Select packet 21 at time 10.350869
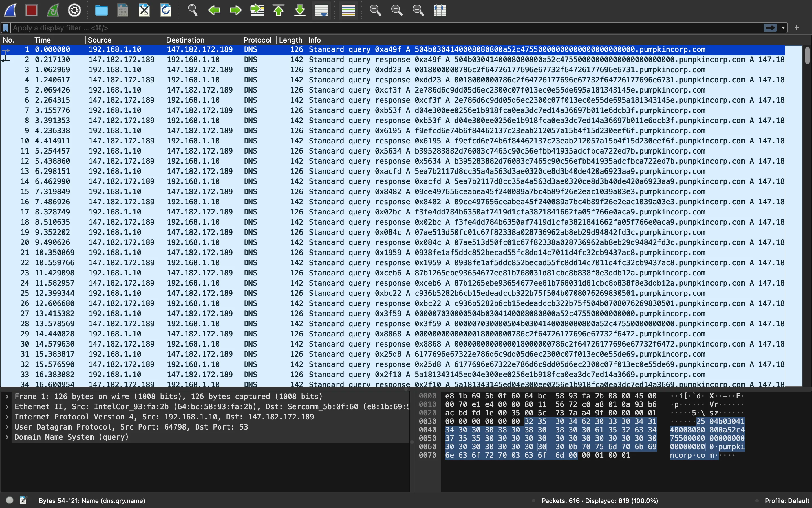This screenshot has width=812, height=508. click(x=392, y=253)
